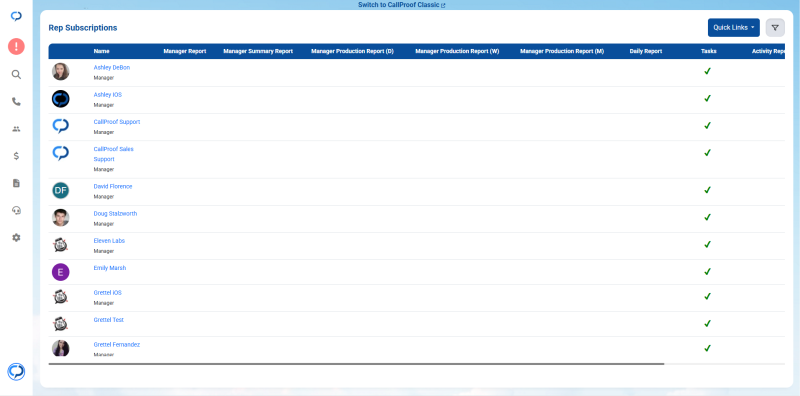Open Doug Stalzworth's name link

point(115,213)
